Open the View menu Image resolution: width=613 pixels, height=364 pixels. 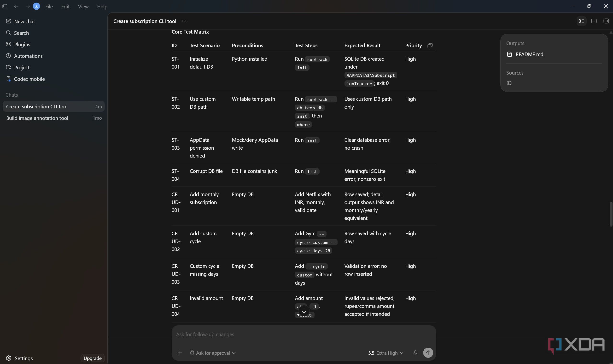[83, 7]
